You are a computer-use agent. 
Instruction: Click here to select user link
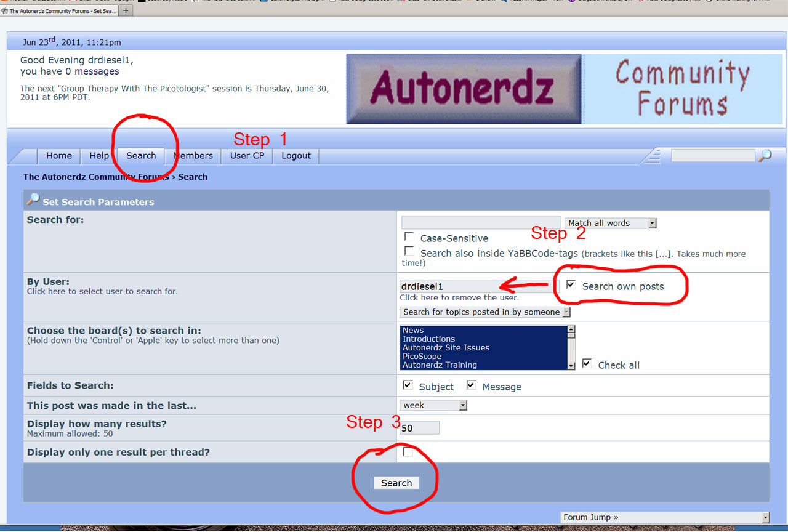pyautogui.click(x=102, y=291)
